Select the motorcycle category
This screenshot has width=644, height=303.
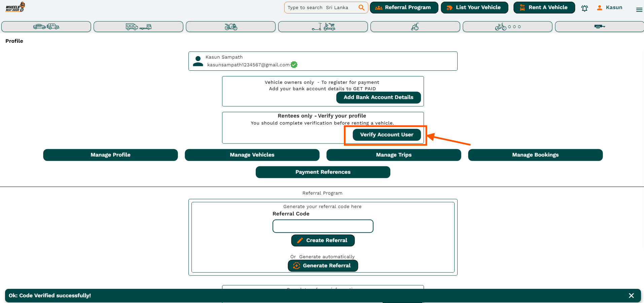click(231, 27)
